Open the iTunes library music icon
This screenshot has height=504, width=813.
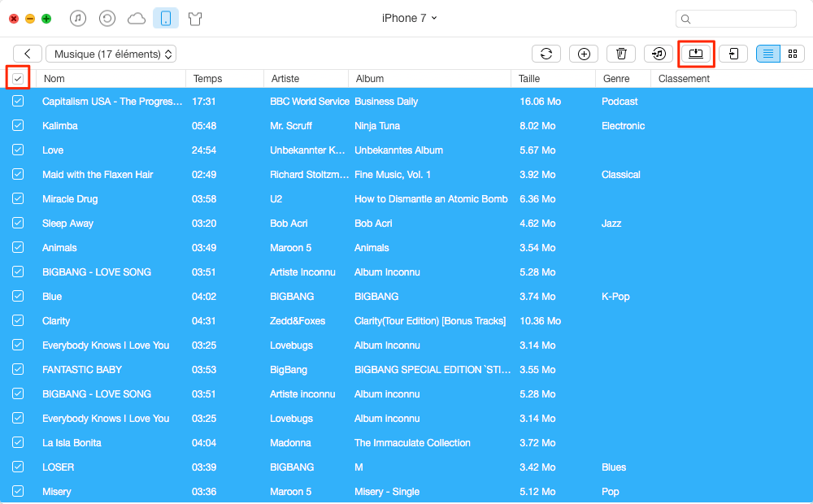click(x=78, y=19)
